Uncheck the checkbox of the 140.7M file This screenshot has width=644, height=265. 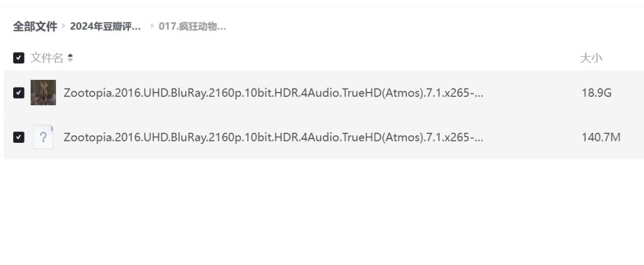(x=18, y=137)
